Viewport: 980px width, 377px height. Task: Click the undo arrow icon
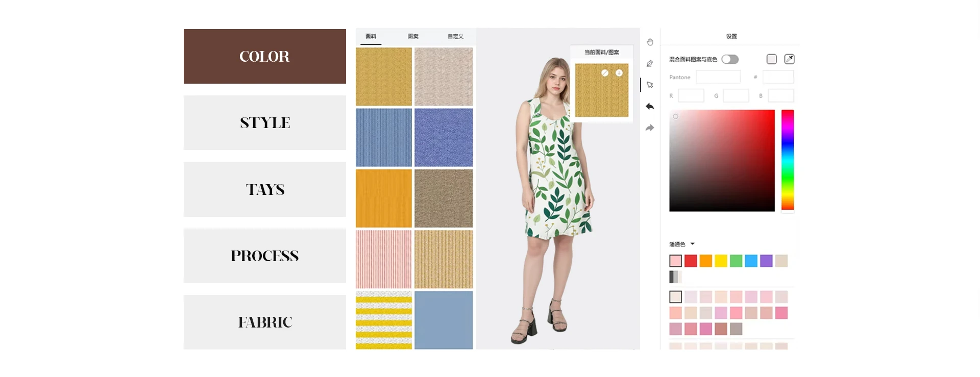point(650,107)
